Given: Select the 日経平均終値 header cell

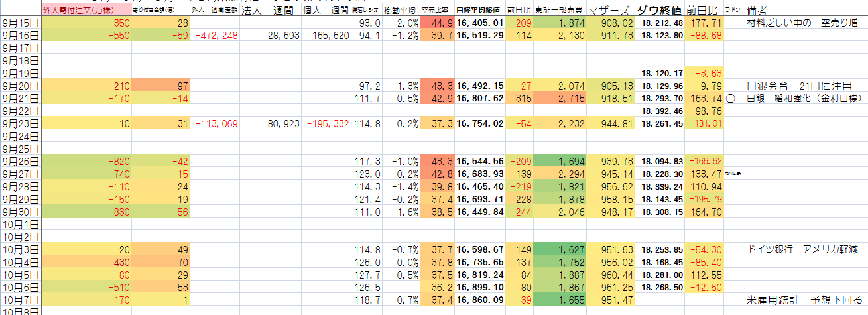Looking at the screenshot, I should pos(480,11).
